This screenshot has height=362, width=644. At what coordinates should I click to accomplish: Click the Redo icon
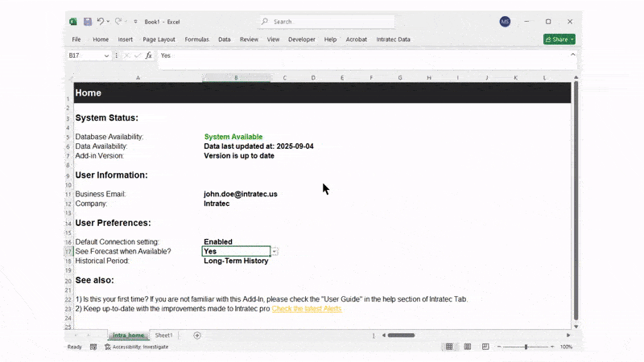[x=118, y=22]
